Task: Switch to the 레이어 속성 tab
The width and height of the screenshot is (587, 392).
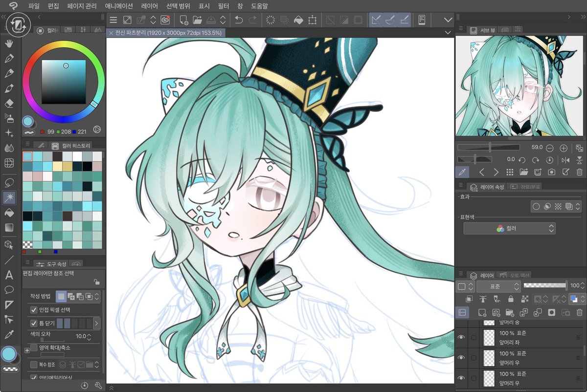Action: (486, 187)
